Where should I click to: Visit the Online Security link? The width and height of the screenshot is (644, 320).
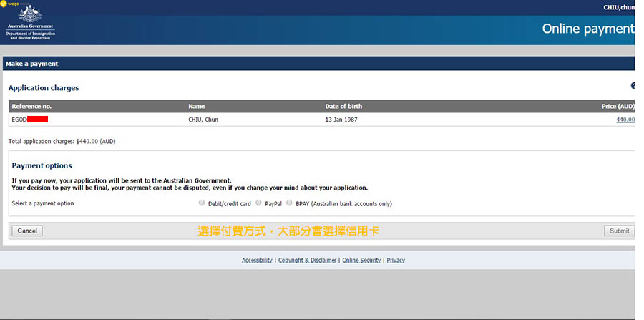tap(361, 261)
